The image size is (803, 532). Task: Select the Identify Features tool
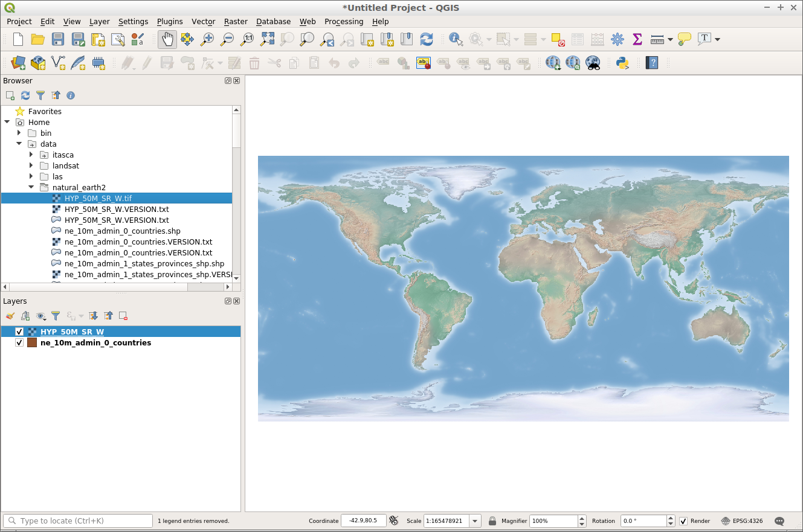click(x=456, y=39)
